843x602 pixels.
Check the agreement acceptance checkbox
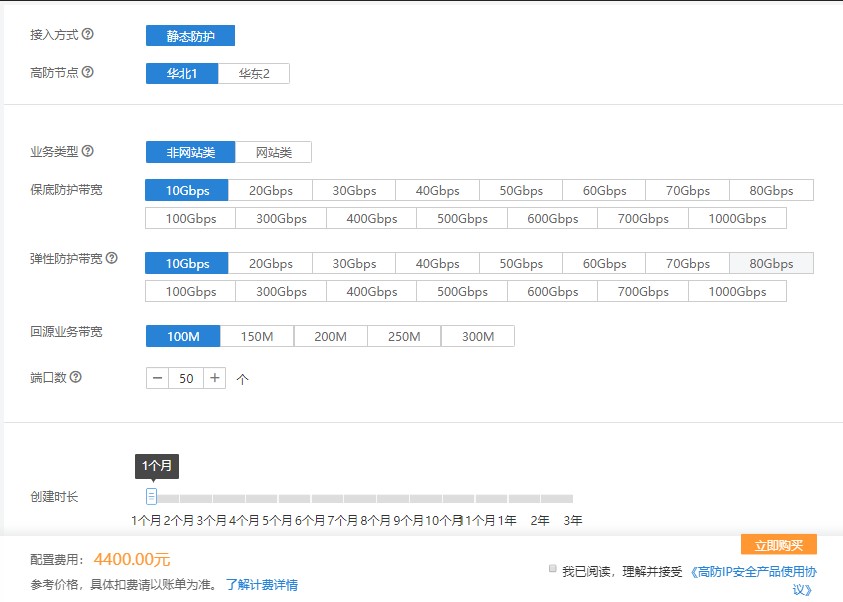pos(553,568)
